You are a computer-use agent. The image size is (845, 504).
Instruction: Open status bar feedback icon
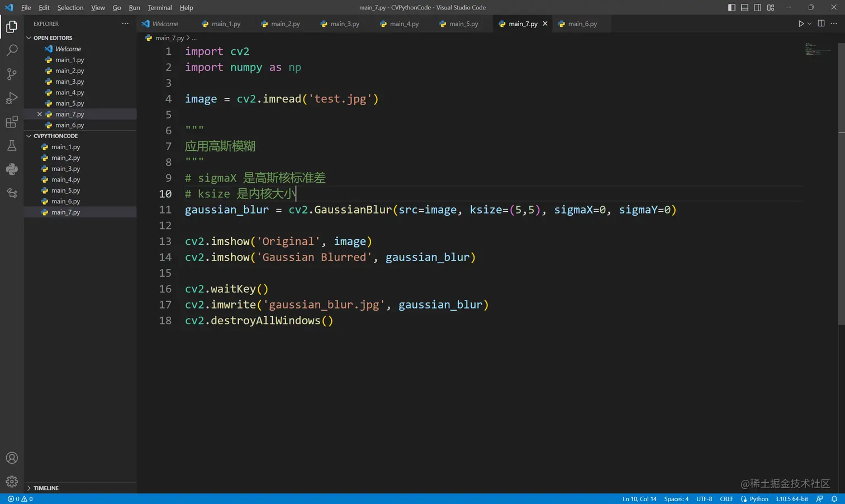coord(819,499)
